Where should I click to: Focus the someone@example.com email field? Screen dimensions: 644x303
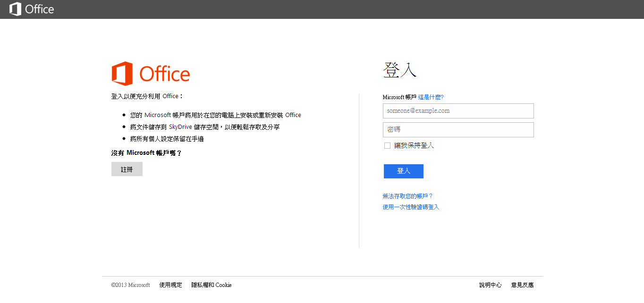[x=458, y=111]
